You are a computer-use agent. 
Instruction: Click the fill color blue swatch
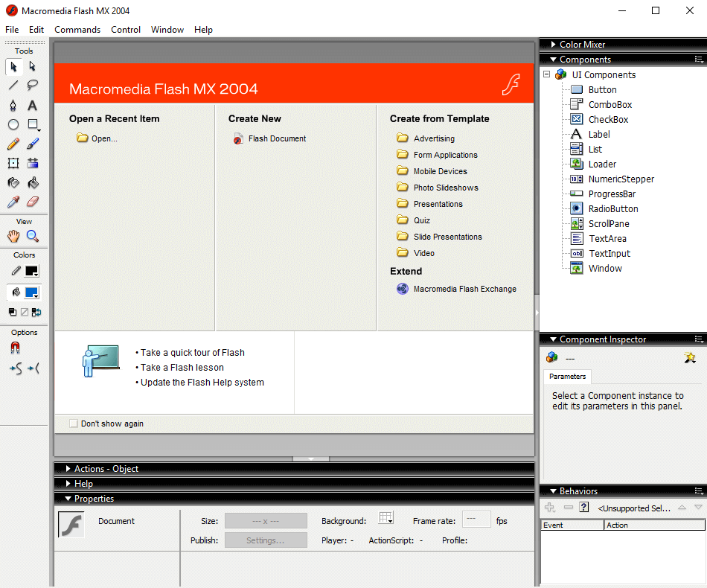pos(31,293)
